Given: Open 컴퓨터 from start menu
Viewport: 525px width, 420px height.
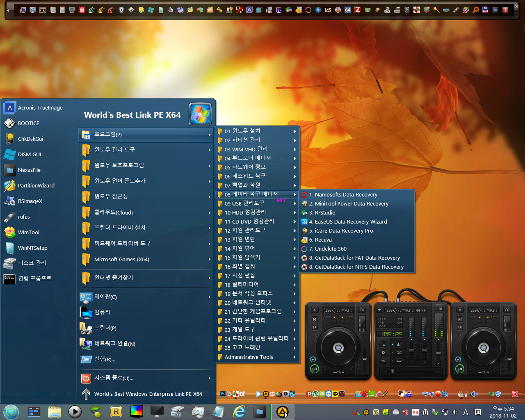Looking at the screenshot, I should [146, 312].
